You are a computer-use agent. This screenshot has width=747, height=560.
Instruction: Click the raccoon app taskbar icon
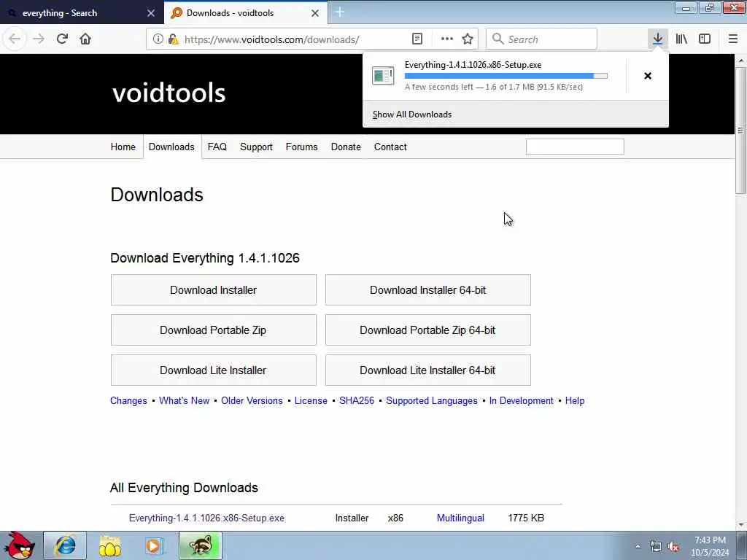(x=201, y=545)
